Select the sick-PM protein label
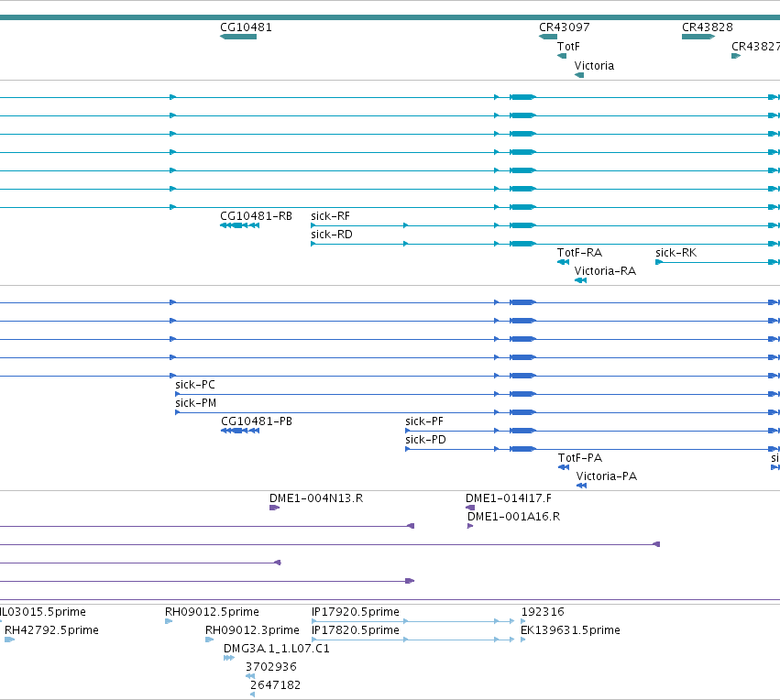 pos(195,403)
